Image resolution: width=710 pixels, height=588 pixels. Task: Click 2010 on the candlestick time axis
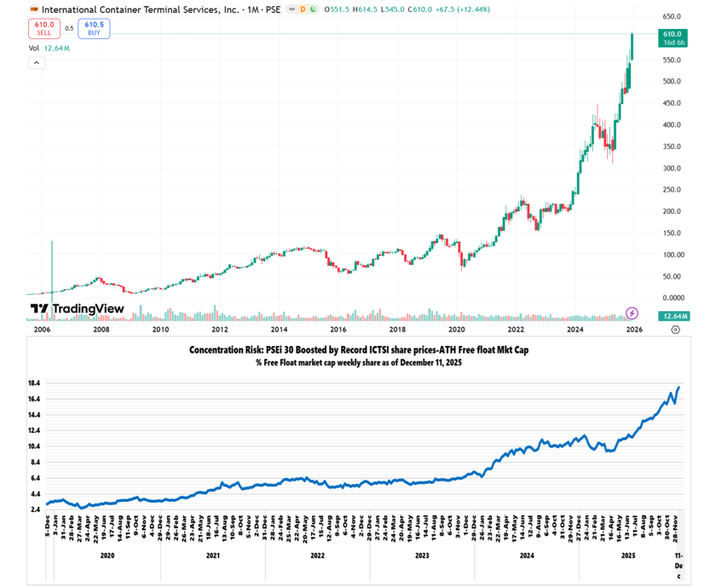(x=160, y=330)
